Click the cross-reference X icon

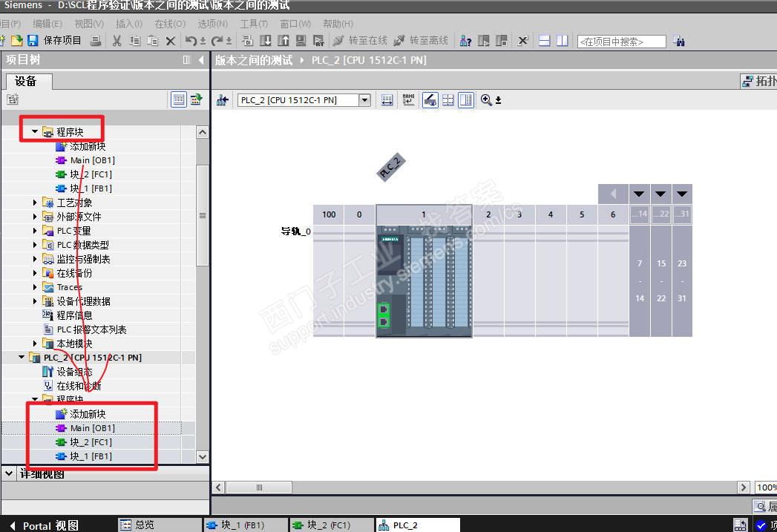click(x=522, y=41)
